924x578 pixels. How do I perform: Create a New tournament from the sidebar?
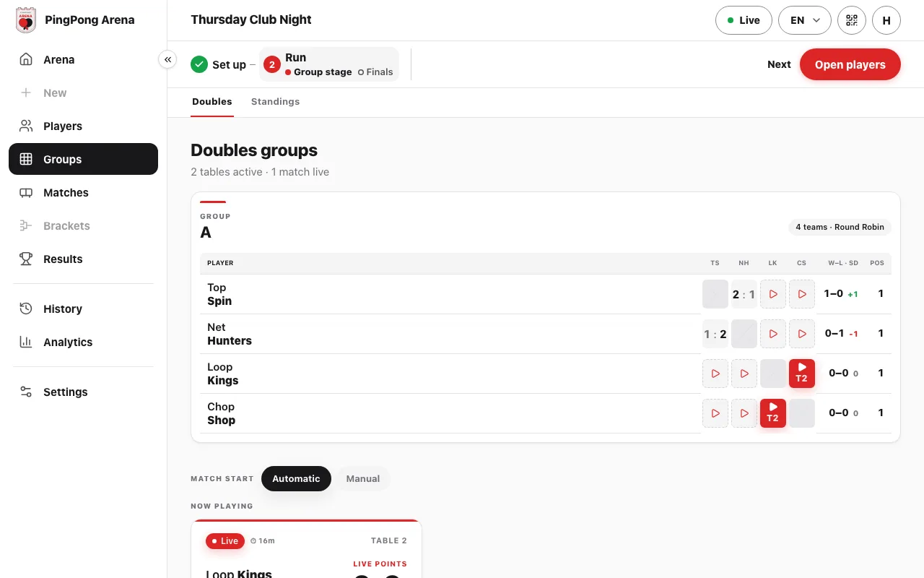pyautogui.click(x=83, y=93)
